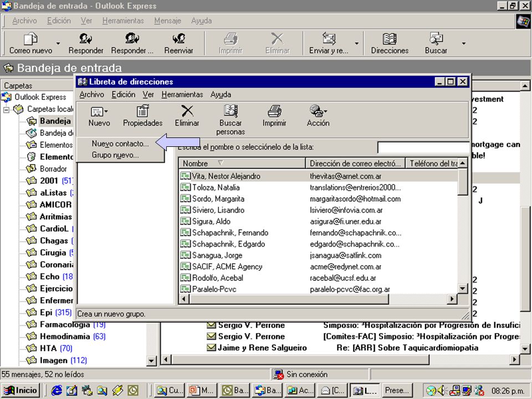
Task: Choose Nuevo contacto from the menu
Action: [120, 144]
